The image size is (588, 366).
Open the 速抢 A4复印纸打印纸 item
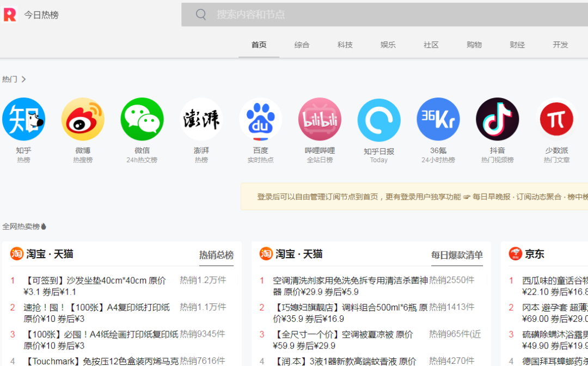pyautogui.click(x=97, y=313)
